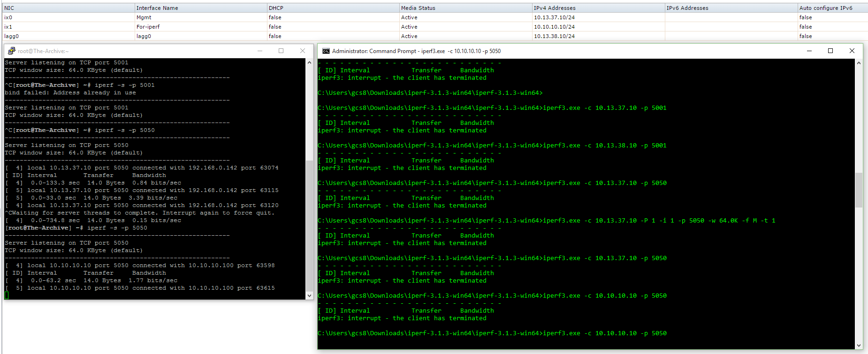868x354 pixels.
Task: Click the line showing 1.77 bits/sec bandwidth
Action: click(91, 280)
